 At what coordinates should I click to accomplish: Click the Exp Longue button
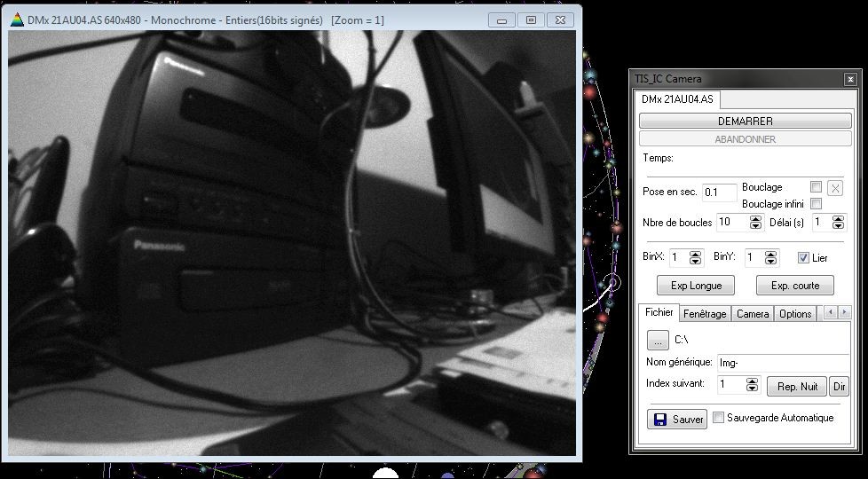click(x=696, y=286)
